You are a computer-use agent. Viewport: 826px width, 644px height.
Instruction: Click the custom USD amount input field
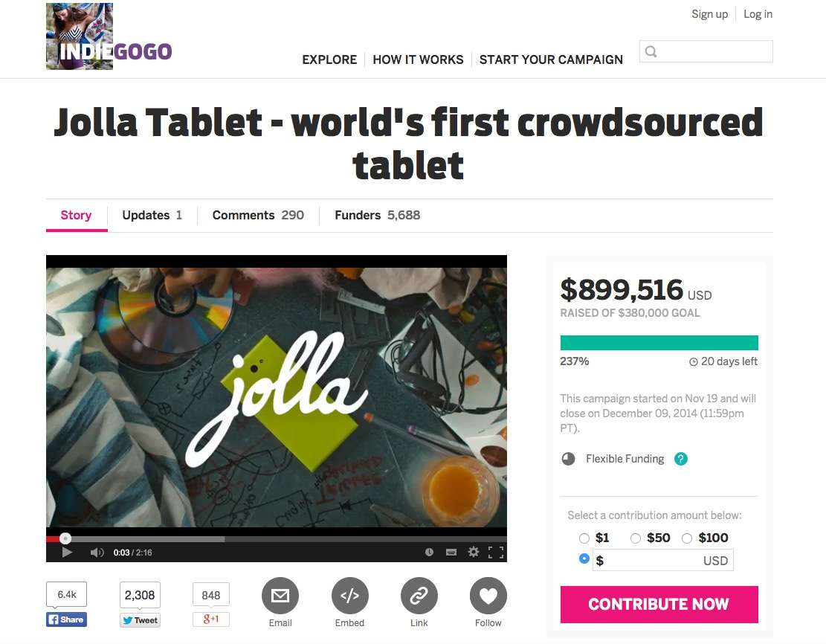pos(662,560)
